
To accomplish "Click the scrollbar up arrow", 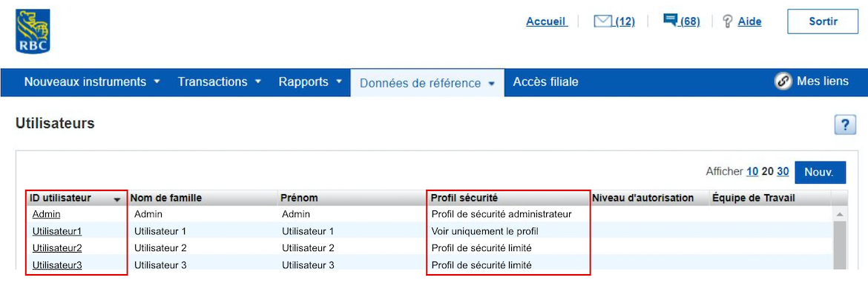I will 839,214.
